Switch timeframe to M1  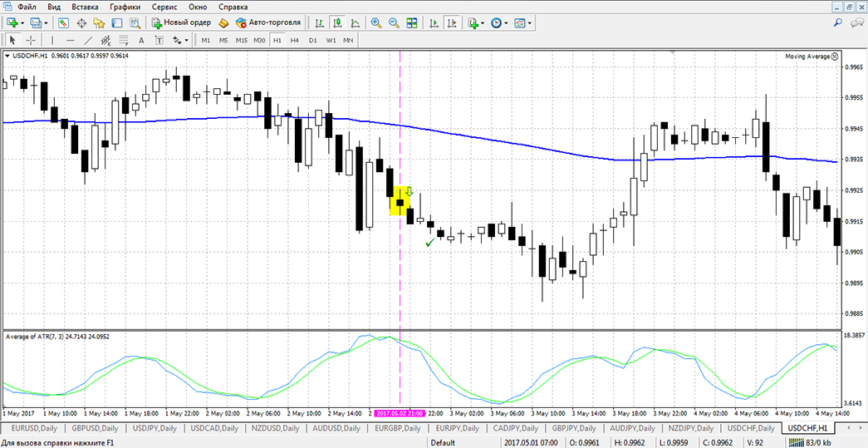pos(206,41)
